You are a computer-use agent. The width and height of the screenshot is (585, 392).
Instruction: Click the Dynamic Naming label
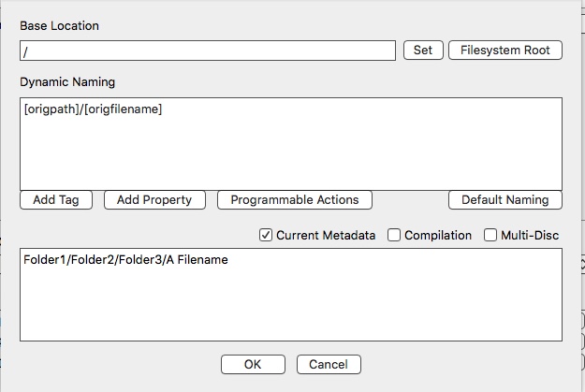click(67, 82)
